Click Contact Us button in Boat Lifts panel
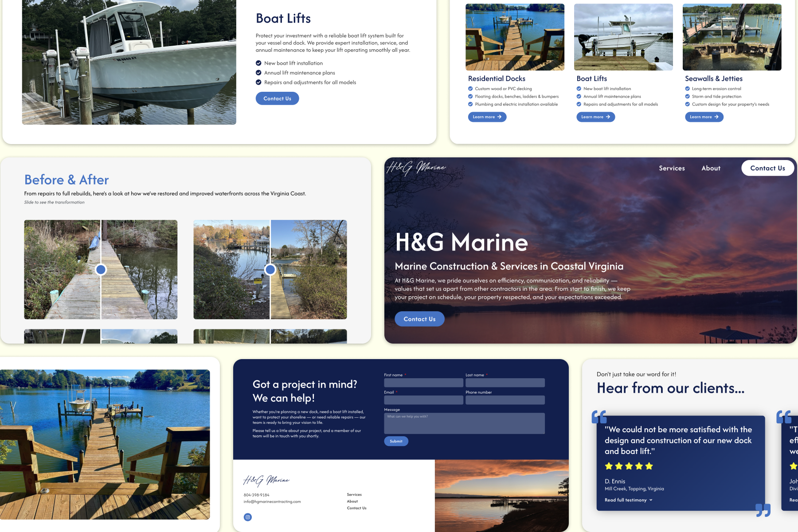Viewport: 798px width, 532px height. tap(277, 98)
